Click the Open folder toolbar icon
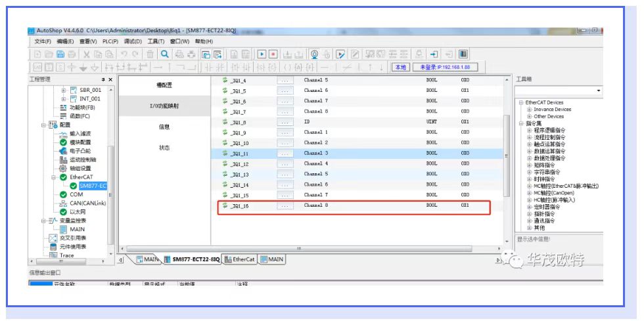This screenshot has height=321, width=644. click(49, 54)
